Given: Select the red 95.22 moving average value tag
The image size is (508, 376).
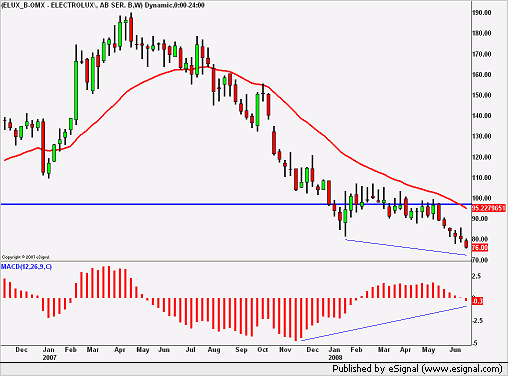Looking at the screenshot, I should 489,208.
